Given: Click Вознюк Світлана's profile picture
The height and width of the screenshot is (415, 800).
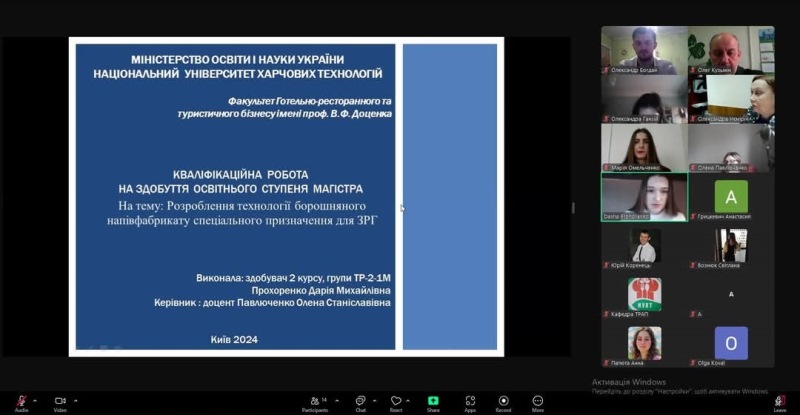Looking at the screenshot, I should [x=731, y=246].
